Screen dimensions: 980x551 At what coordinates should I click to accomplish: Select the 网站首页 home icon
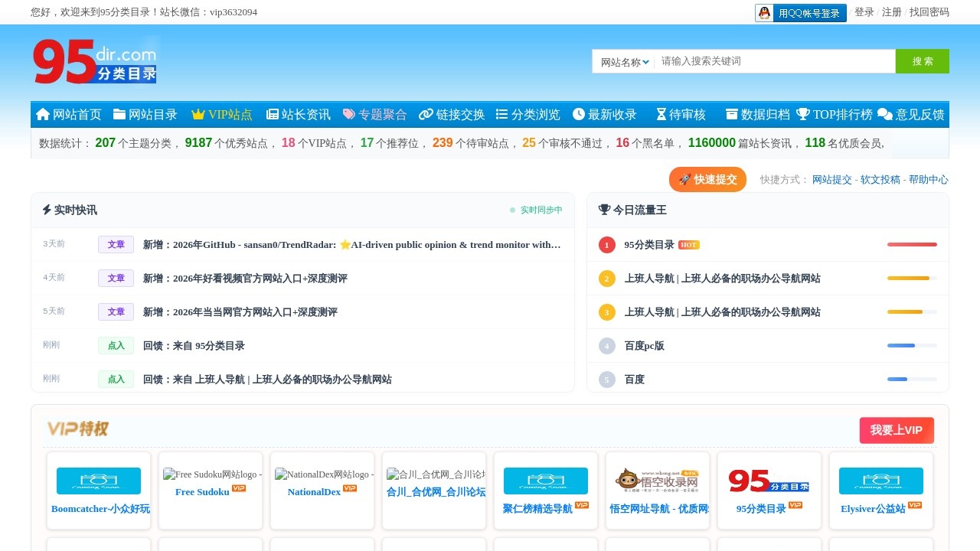[42, 115]
